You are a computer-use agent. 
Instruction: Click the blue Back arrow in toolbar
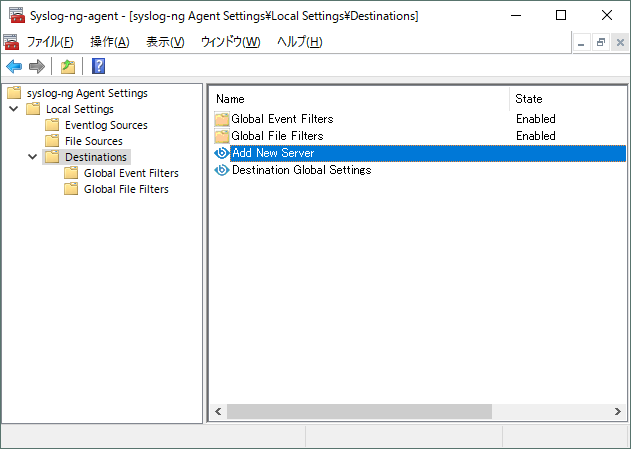[x=14, y=66]
